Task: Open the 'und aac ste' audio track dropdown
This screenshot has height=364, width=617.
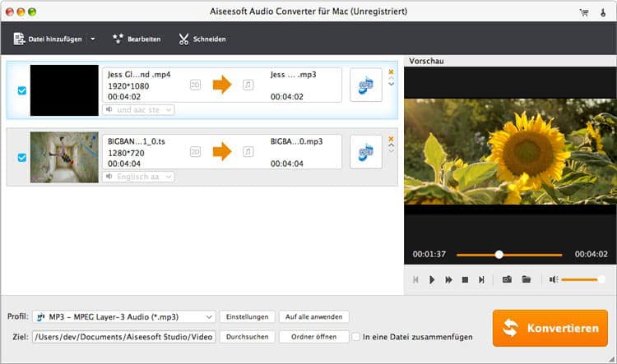Action: pyautogui.click(x=138, y=109)
